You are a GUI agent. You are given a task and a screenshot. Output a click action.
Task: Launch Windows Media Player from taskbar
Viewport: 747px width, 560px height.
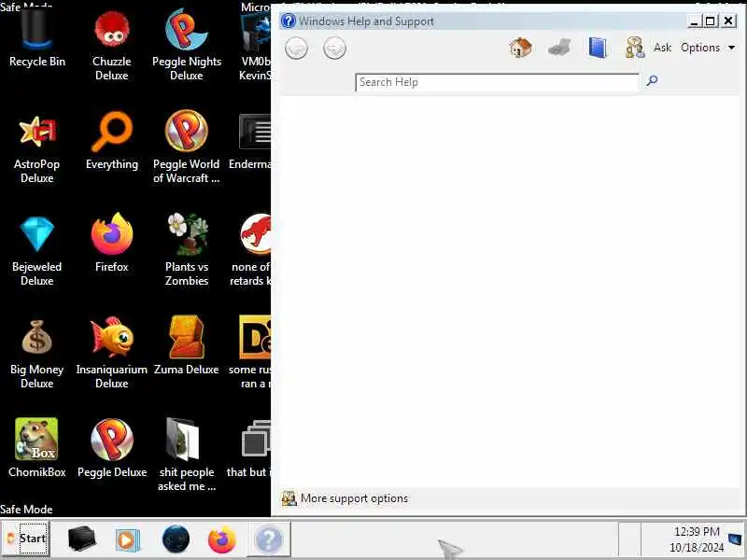pos(128,540)
